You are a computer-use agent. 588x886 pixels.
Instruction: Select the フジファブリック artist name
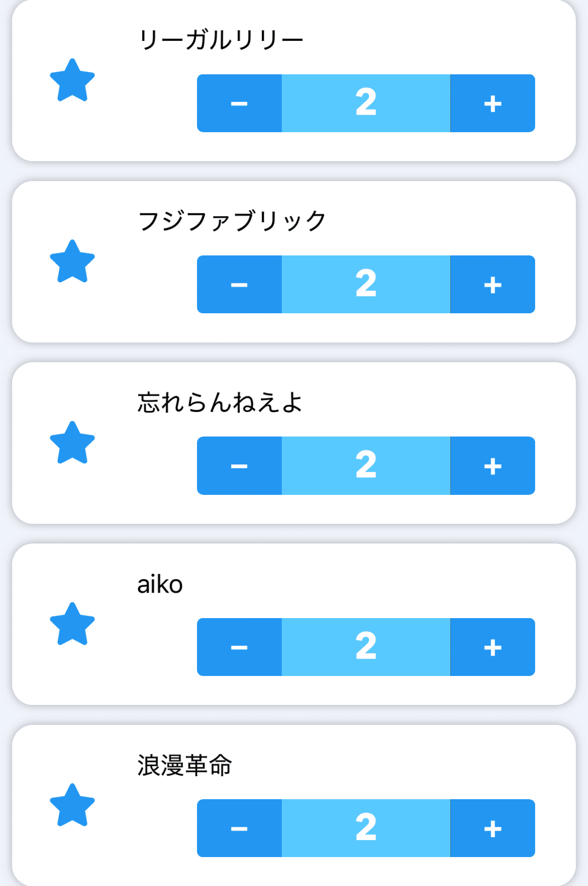tap(232, 221)
